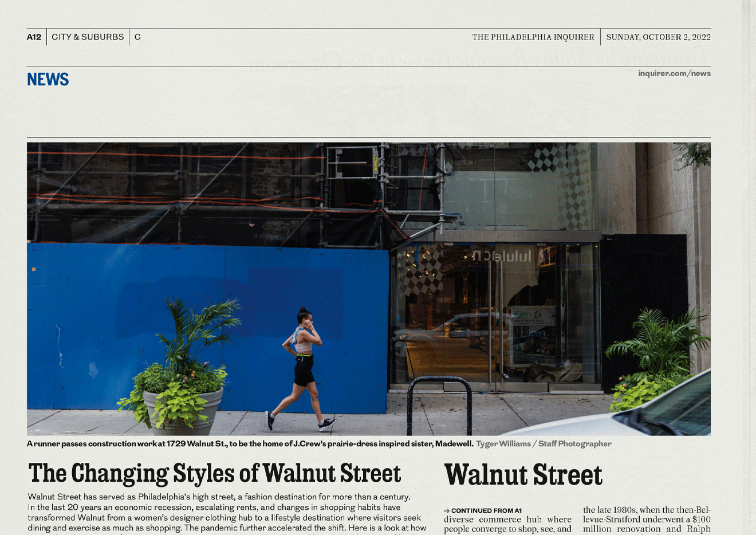Click the CONTINUED FROM A1 jump label
The width and height of the screenshot is (756, 535).
[x=486, y=510]
